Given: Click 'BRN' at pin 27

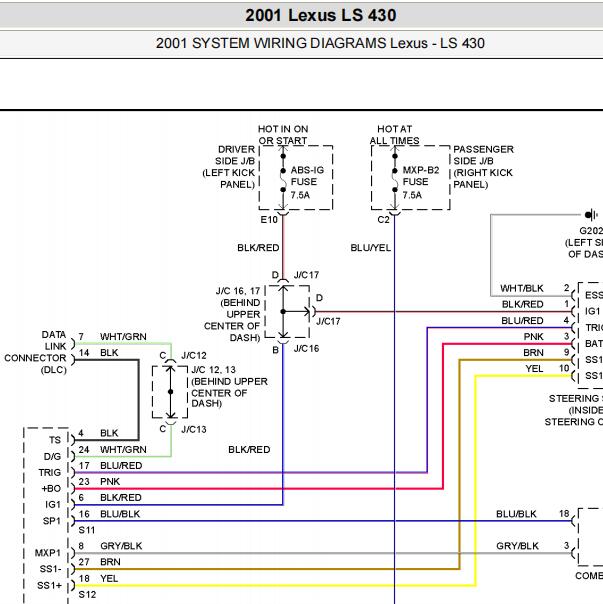Looking at the screenshot, I should coord(110,562).
